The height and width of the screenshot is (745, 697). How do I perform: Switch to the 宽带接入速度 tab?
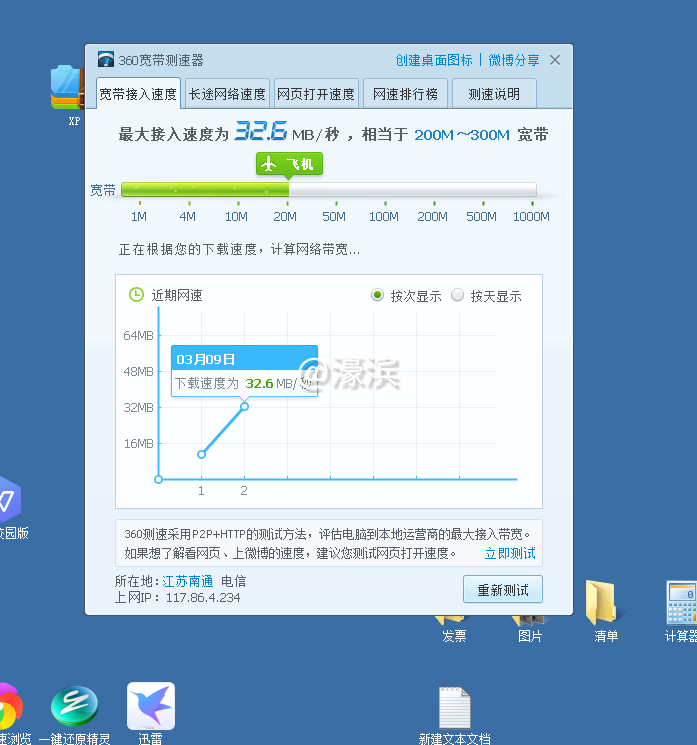pos(138,94)
